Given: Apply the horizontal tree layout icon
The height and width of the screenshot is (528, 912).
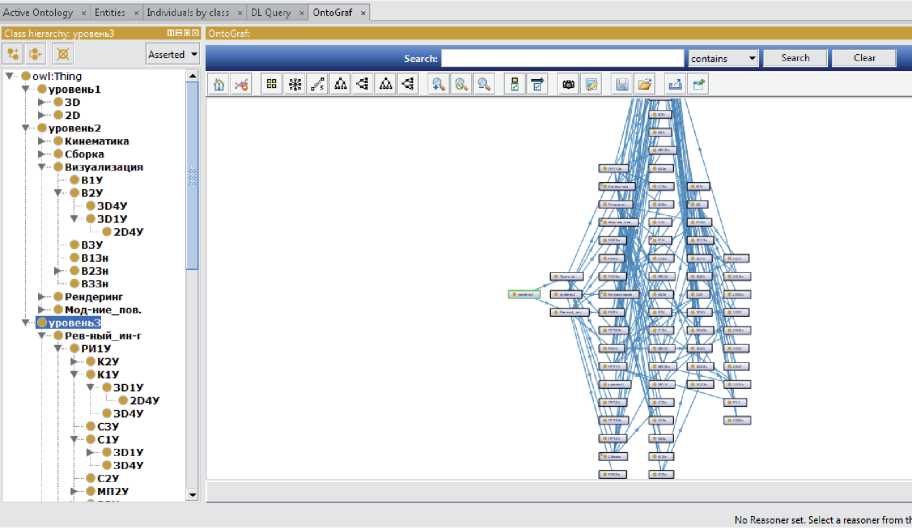Looking at the screenshot, I should tap(363, 84).
